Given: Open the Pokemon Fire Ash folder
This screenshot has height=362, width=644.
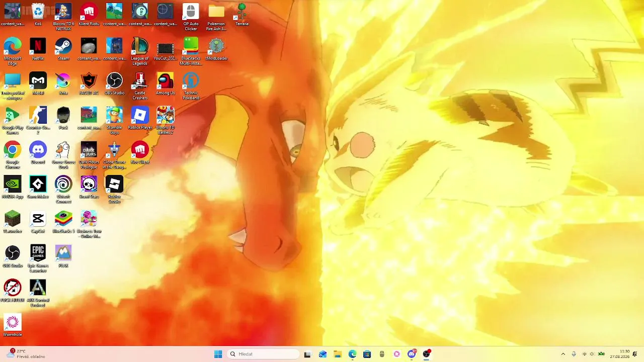Looking at the screenshot, I should coord(216,17).
